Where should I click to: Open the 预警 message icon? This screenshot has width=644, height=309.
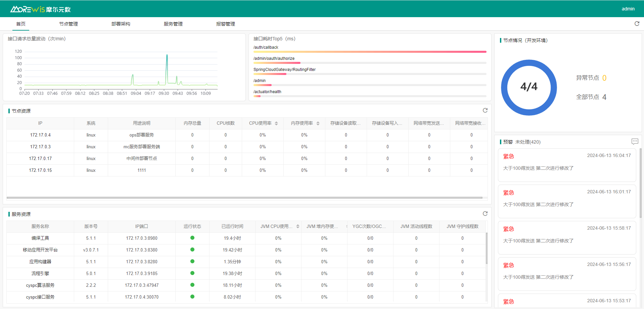click(634, 142)
